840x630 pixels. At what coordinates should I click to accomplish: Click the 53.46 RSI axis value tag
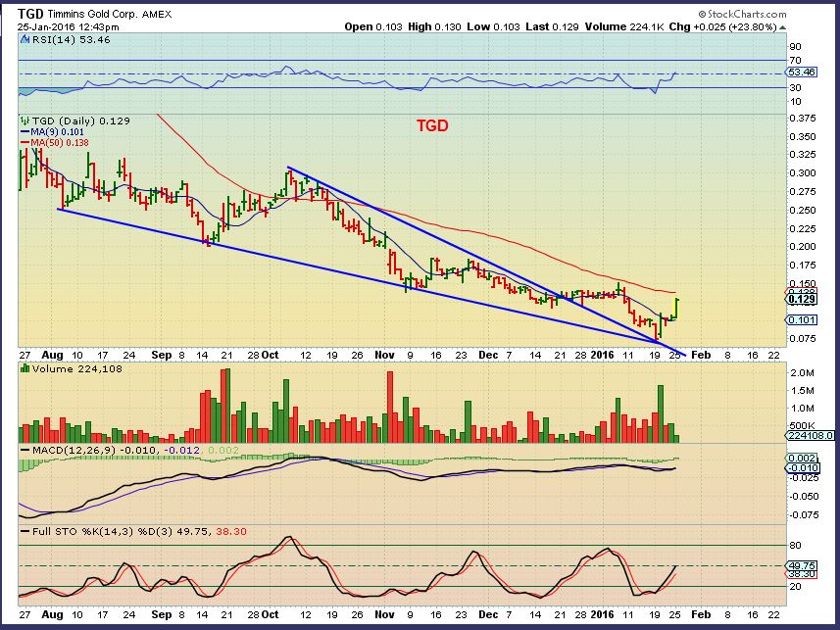pyautogui.click(x=802, y=72)
